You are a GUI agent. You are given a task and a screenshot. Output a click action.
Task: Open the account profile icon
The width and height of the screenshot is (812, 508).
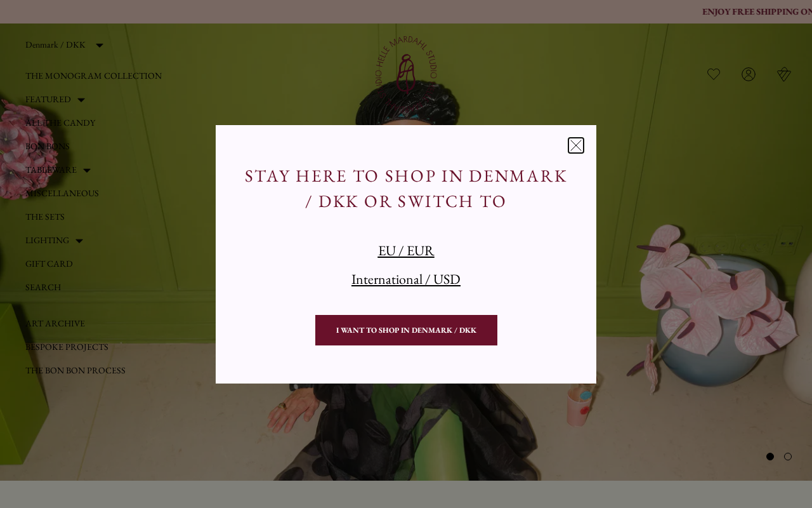[749, 74]
